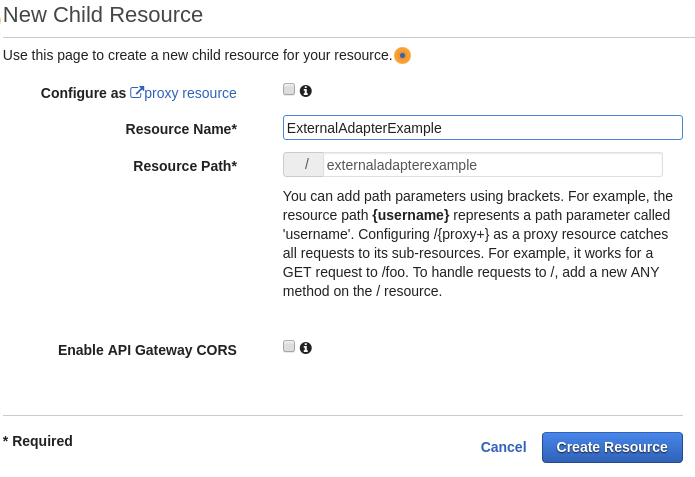Image resolution: width=695 pixels, height=477 pixels.
Task: Click the Configure as label text
Action: (x=83, y=93)
